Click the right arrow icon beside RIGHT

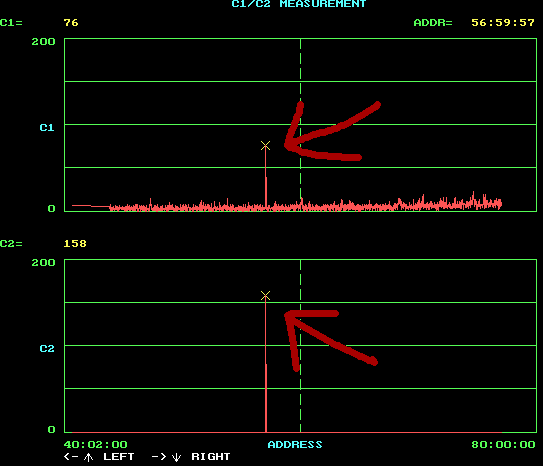159,457
